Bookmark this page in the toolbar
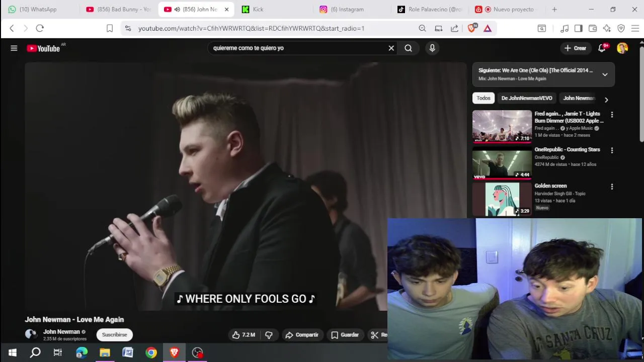This screenshot has width=644, height=362. pos(109,28)
